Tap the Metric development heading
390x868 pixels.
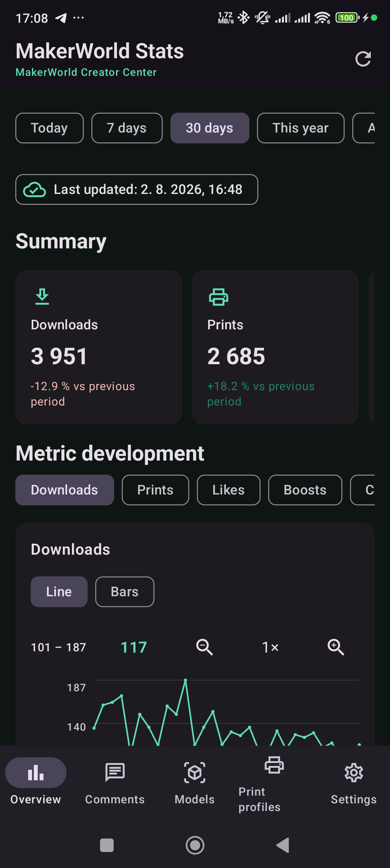click(110, 453)
